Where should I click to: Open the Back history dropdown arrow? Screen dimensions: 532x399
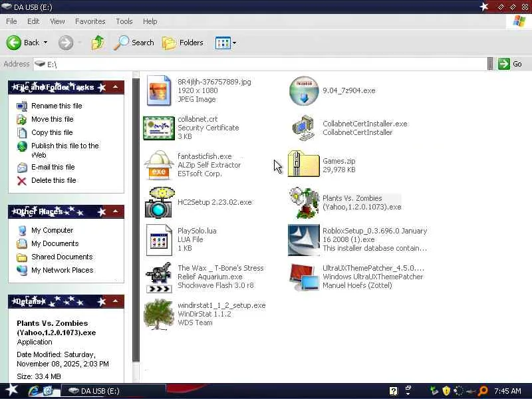pyautogui.click(x=45, y=43)
